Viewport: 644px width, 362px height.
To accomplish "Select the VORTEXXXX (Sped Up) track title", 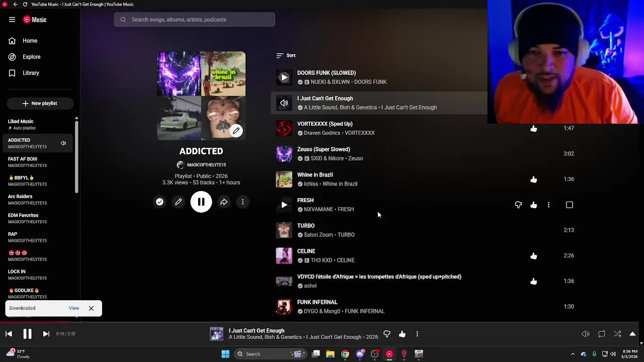I will click(x=325, y=124).
